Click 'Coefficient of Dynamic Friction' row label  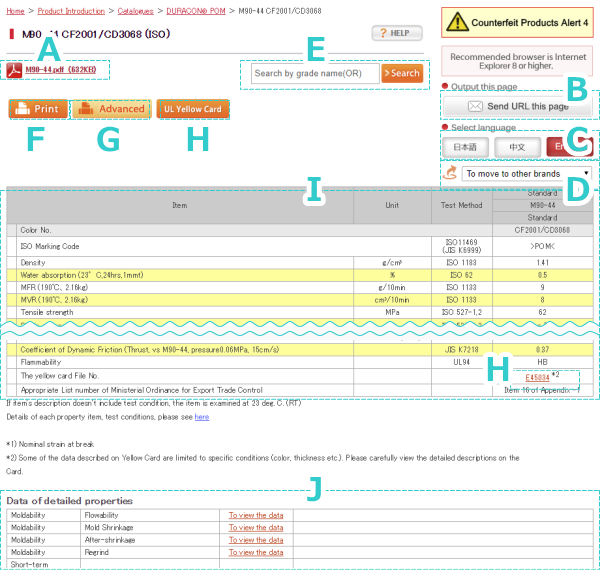150,350
